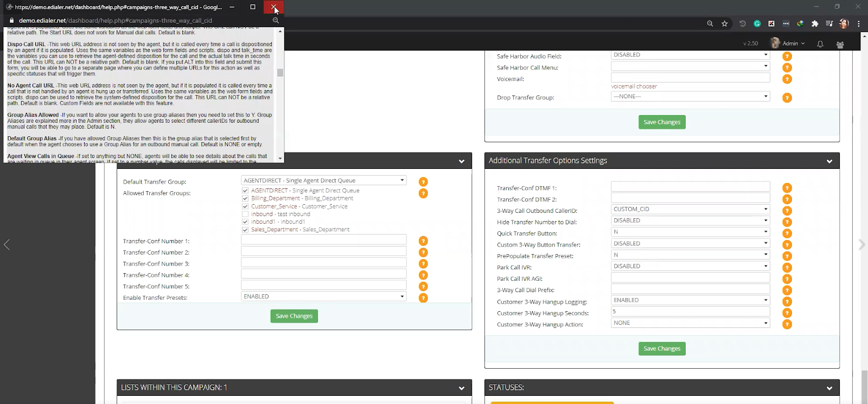Open help for Customer 3-Way Hangup Action
The image size is (868, 404).
pyautogui.click(x=787, y=325)
